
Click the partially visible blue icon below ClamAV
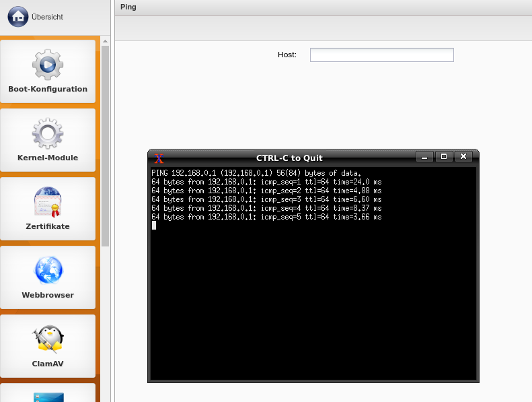tap(48, 397)
